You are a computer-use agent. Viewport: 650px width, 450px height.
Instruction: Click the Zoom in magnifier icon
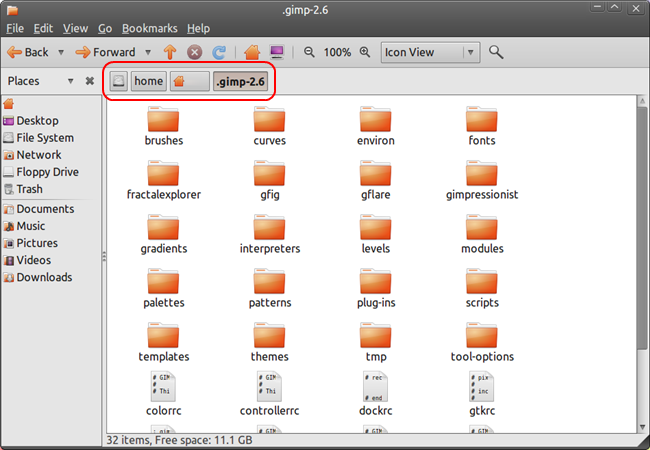(365, 52)
